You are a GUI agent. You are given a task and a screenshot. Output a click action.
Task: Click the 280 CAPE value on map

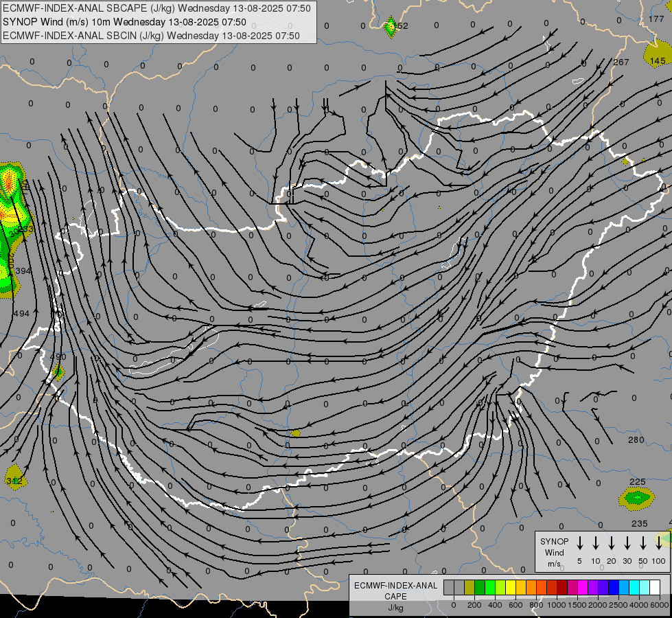636,440
